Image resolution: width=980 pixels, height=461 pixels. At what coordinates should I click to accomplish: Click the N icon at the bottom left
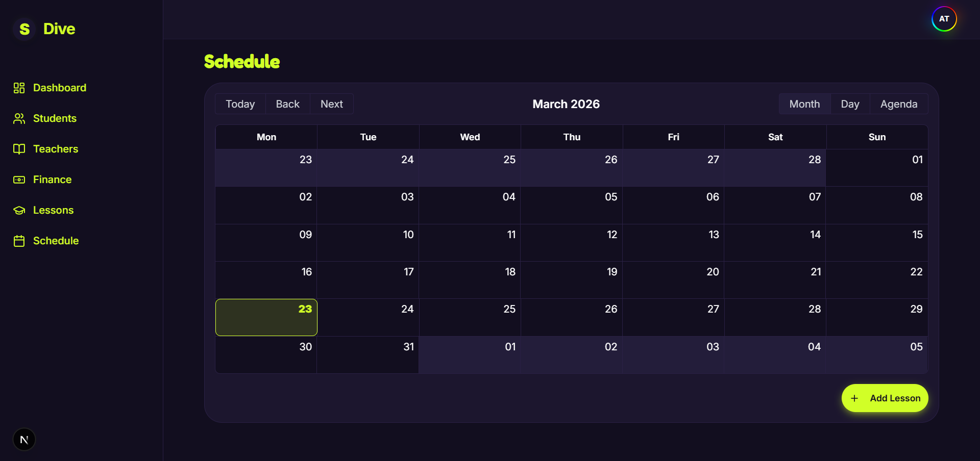[x=24, y=439]
